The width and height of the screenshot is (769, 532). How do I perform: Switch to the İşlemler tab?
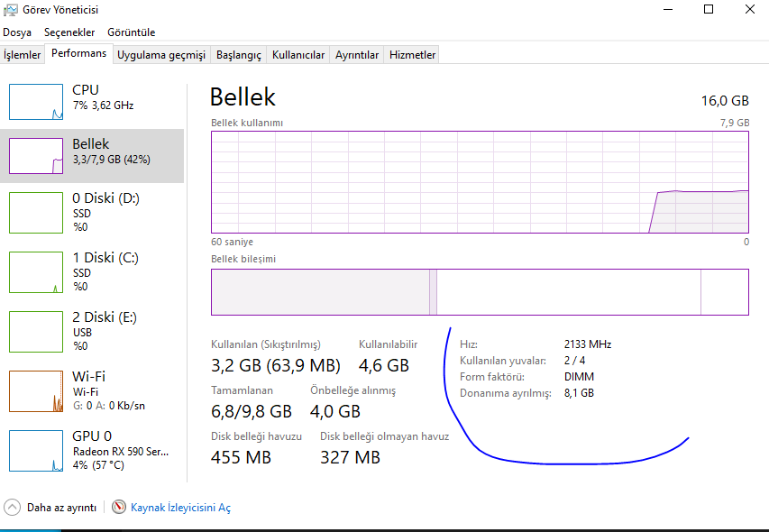click(x=23, y=55)
